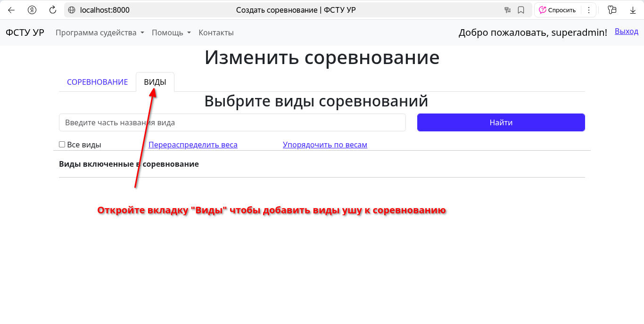Image resolution: width=644 pixels, height=324 pixels.
Task: Switch to the 'СОРЕВНОВАНИЕ' tab
Action: coord(97,82)
